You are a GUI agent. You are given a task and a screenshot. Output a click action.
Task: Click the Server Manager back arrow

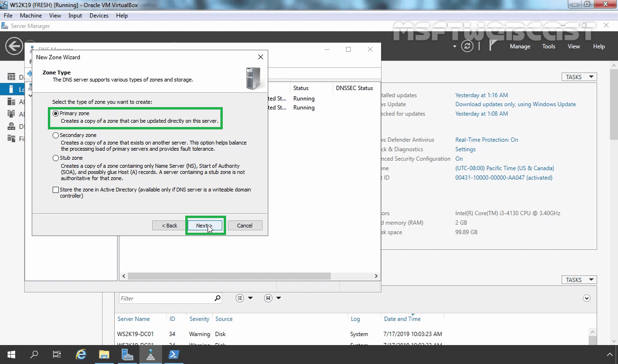point(14,46)
